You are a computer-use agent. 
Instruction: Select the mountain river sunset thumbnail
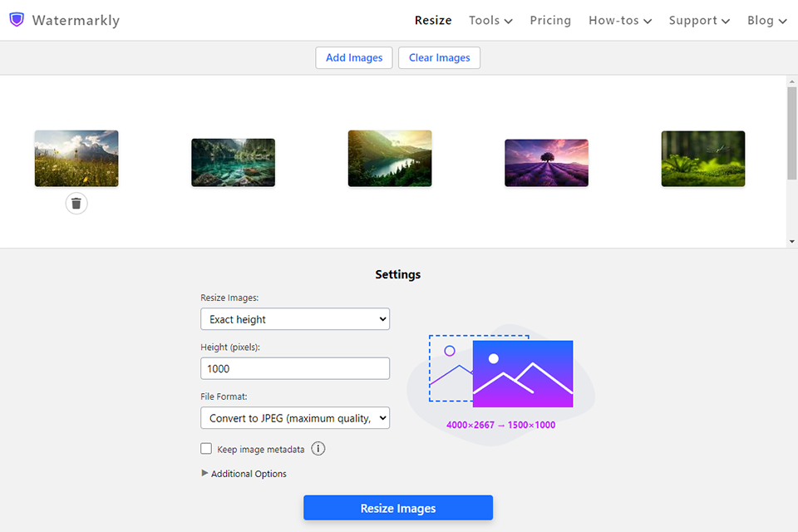390,158
